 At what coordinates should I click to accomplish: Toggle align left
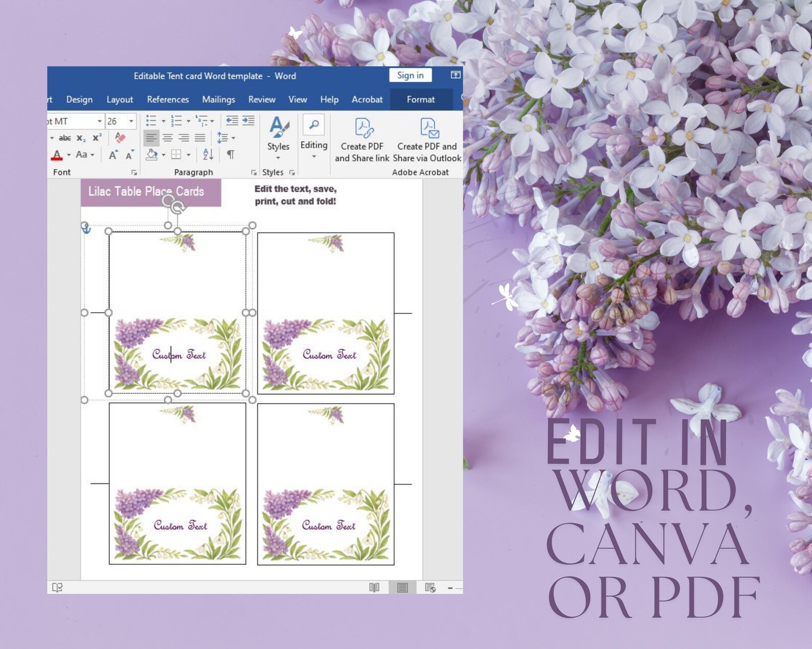coord(151,138)
